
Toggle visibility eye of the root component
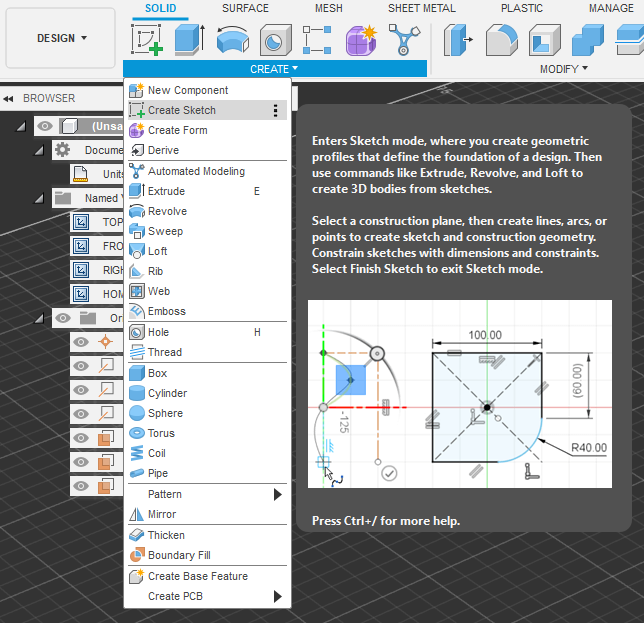coord(45,126)
